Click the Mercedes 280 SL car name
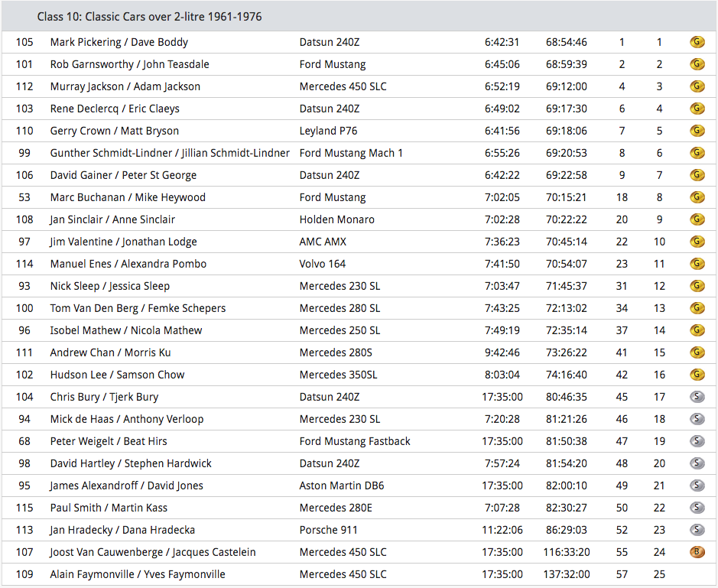This screenshot has width=718, height=588. coord(340,308)
